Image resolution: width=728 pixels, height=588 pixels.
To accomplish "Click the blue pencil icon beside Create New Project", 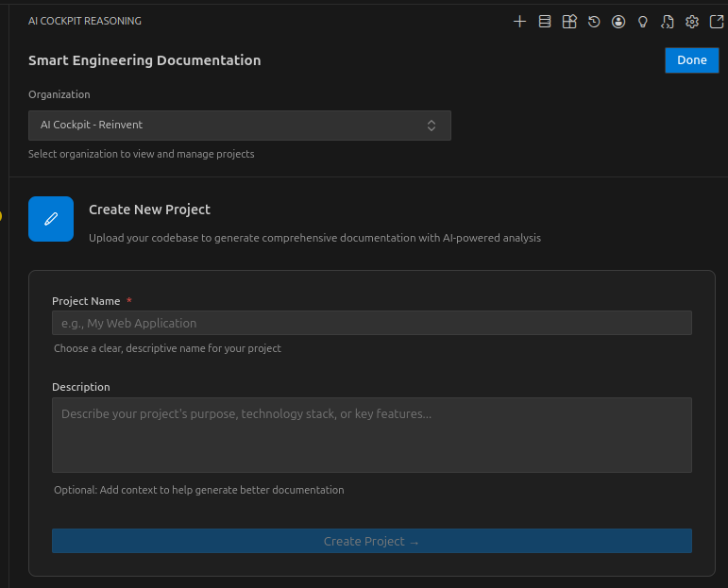I will (x=51, y=219).
